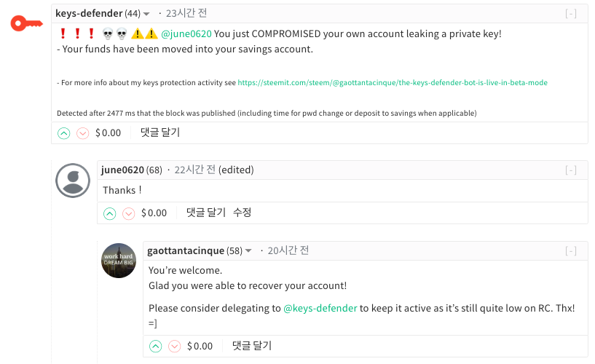
Task: Downvote june0620's "Thanks!" comment
Action: coord(128,213)
